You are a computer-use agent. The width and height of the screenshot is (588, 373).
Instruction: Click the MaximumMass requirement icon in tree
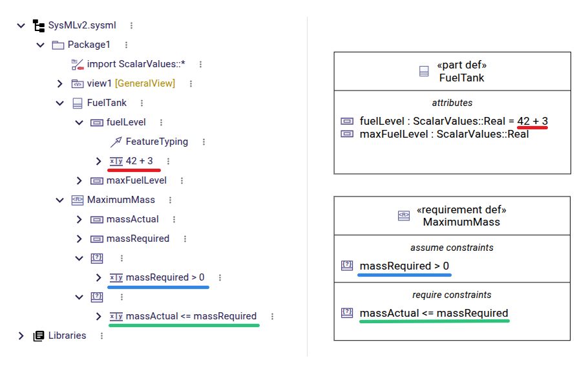tap(78, 200)
